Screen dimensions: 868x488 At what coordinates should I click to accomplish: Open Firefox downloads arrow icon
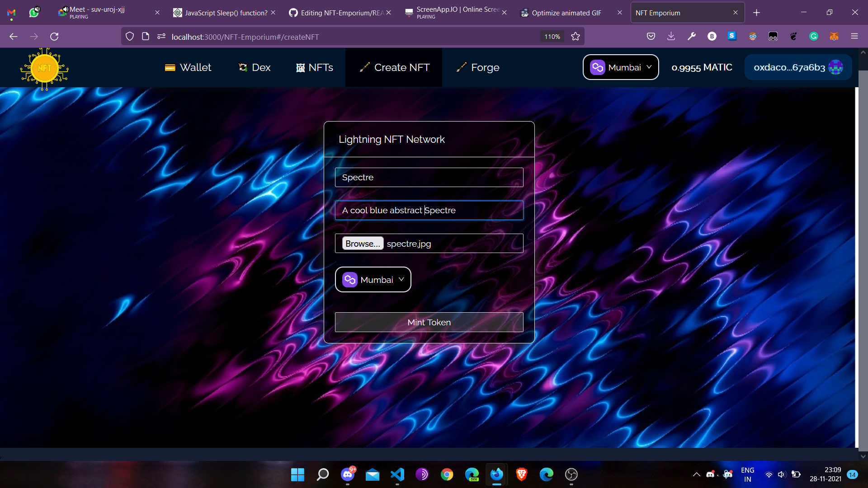click(671, 37)
